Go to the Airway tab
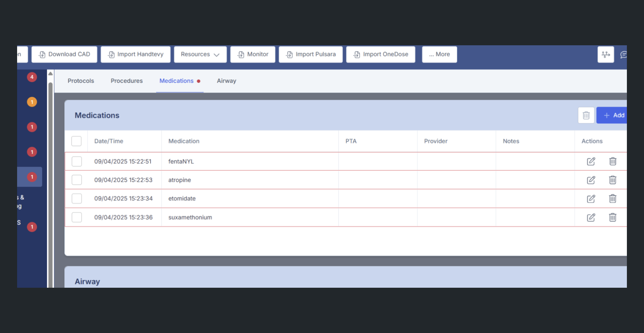This screenshot has width=644, height=333. 226,81
